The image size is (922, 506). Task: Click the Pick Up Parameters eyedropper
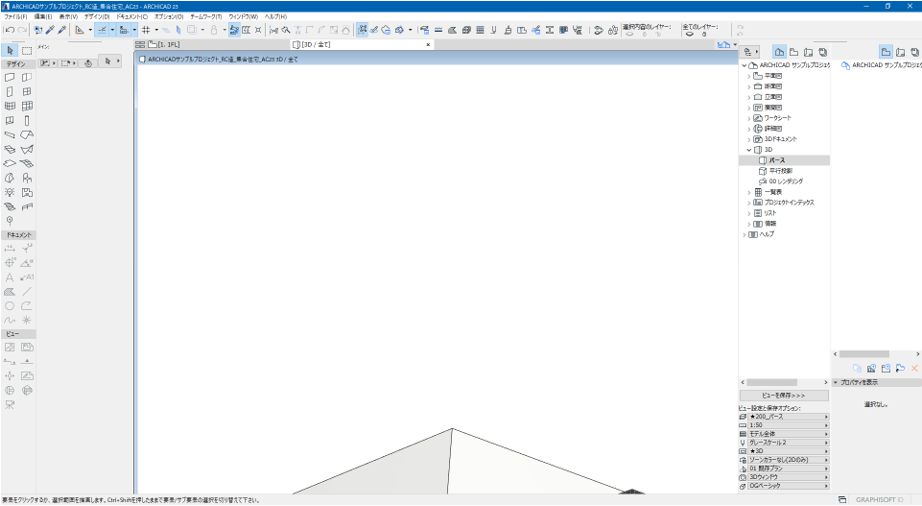[50, 30]
